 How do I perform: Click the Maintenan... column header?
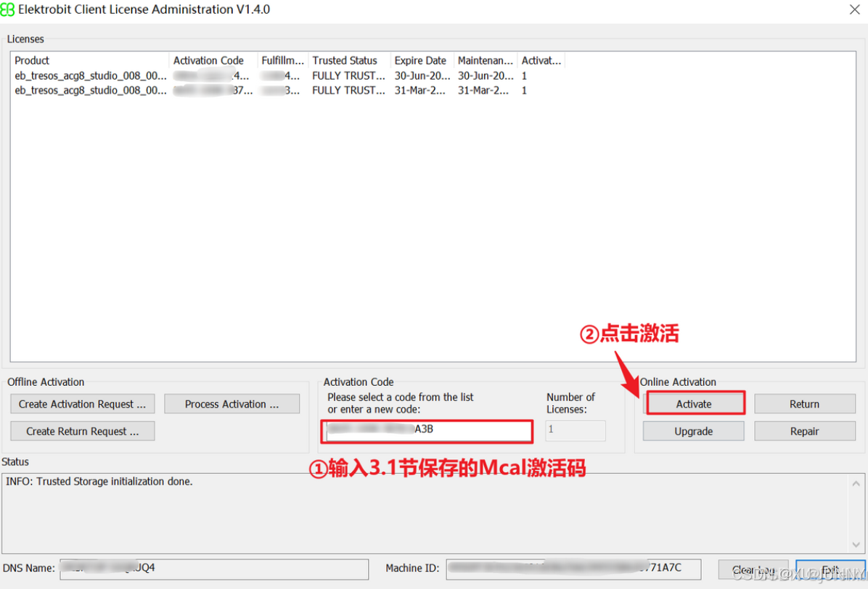[486, 60]
